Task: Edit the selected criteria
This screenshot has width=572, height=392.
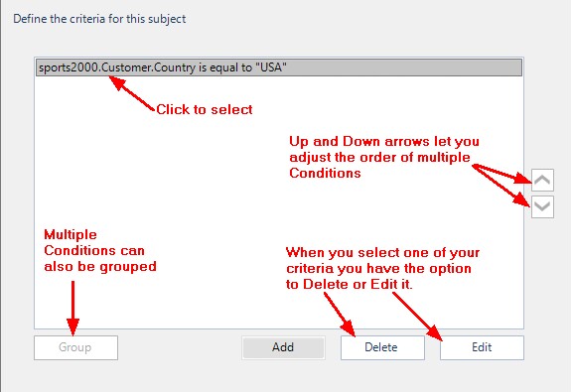Action: coord(482,347)
